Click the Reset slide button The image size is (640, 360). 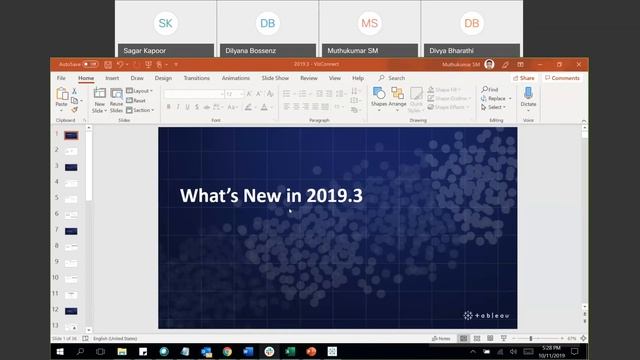tap(136, 100)
